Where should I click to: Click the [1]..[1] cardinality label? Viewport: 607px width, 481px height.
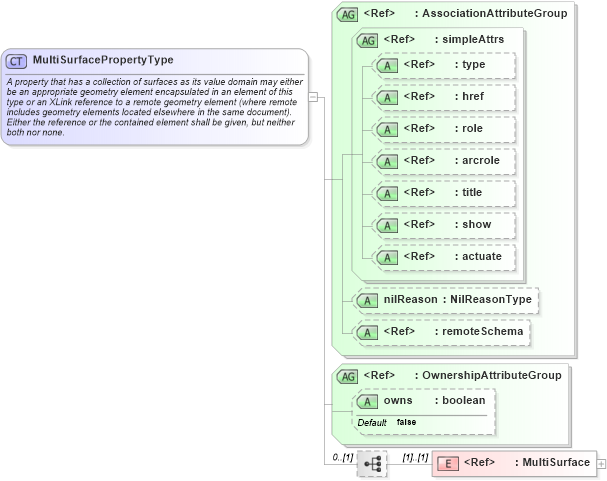coord(415,457)
